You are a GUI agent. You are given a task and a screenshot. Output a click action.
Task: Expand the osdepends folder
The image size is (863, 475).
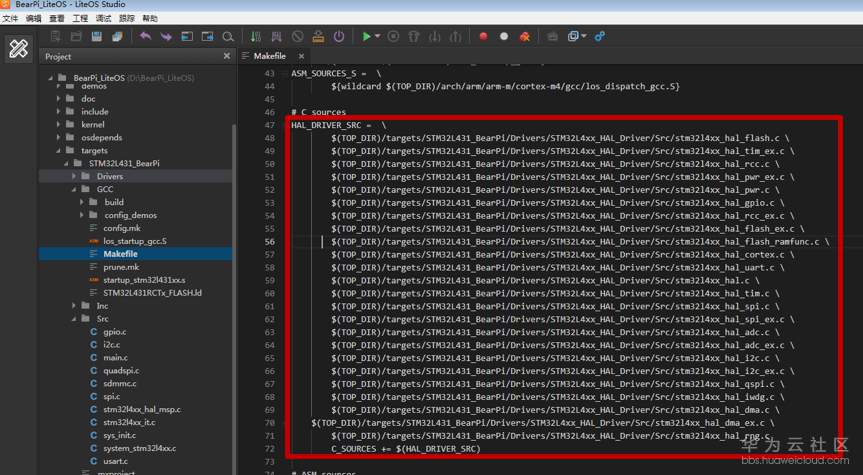tap(58, 138)
